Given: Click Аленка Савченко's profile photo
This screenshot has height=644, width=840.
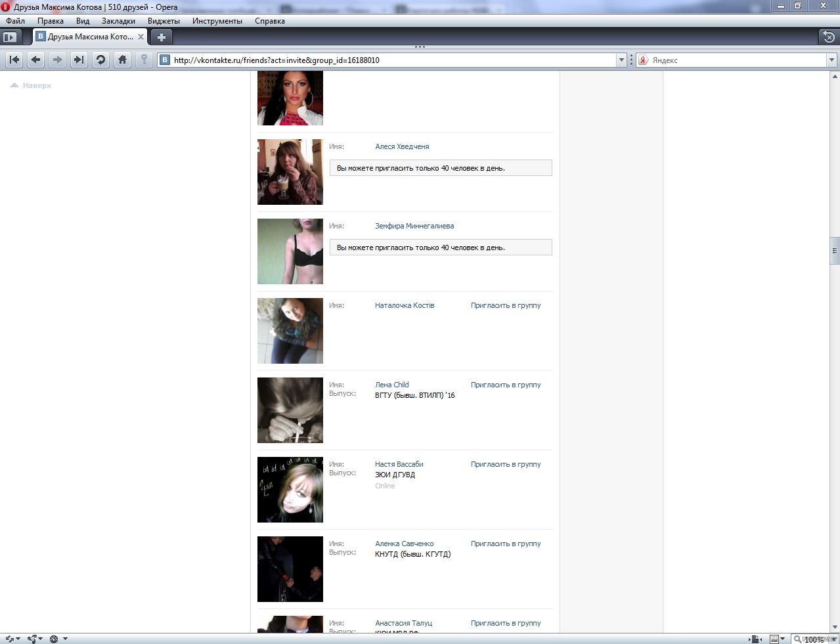Looking at the screenshot, I should pyautogui.click(x=290, y=569).
